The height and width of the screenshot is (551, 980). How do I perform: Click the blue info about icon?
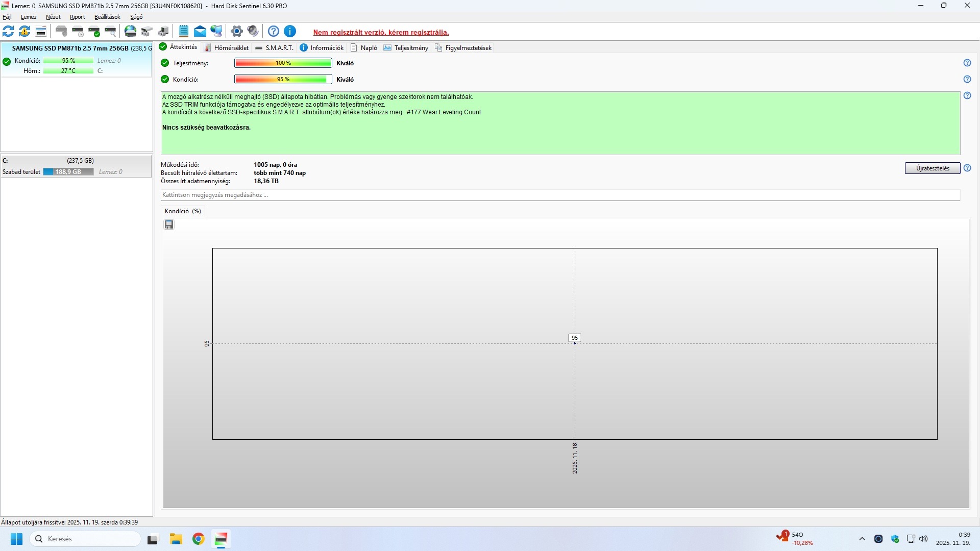point(290,32)
